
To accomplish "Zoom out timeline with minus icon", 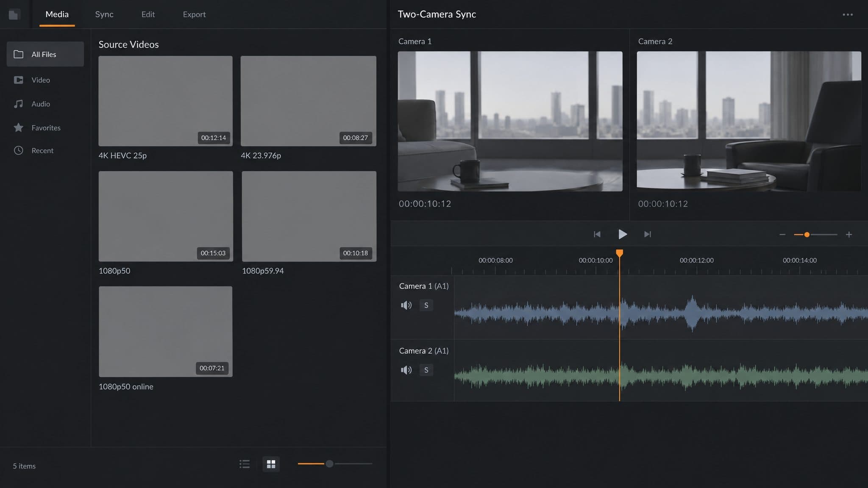I will pos(782,235).
